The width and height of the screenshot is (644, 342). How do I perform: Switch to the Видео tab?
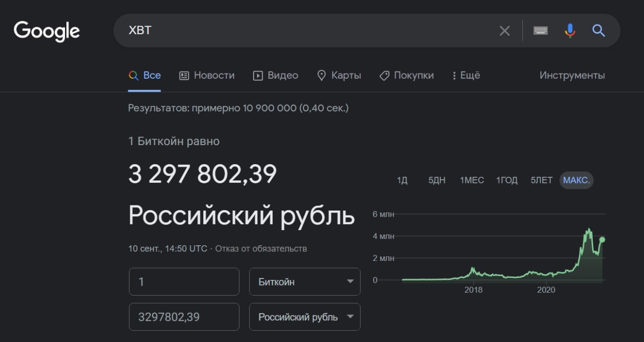click(275, 76)
